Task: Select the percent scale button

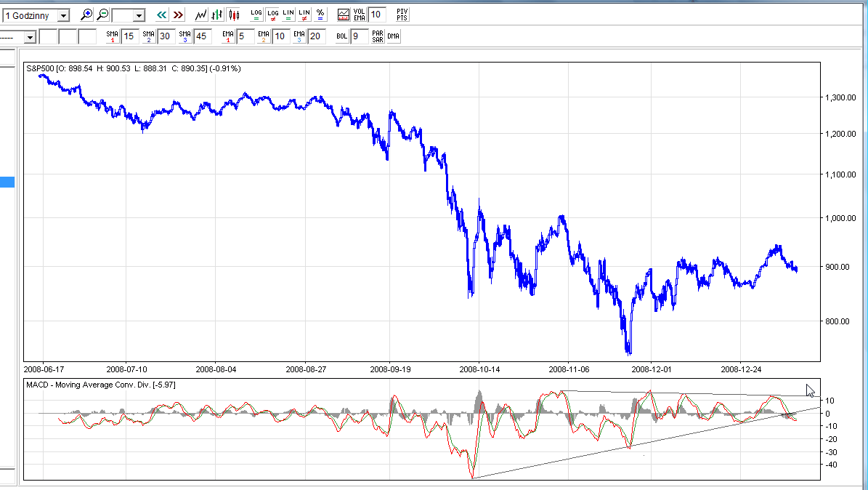Action: point(320,15)
